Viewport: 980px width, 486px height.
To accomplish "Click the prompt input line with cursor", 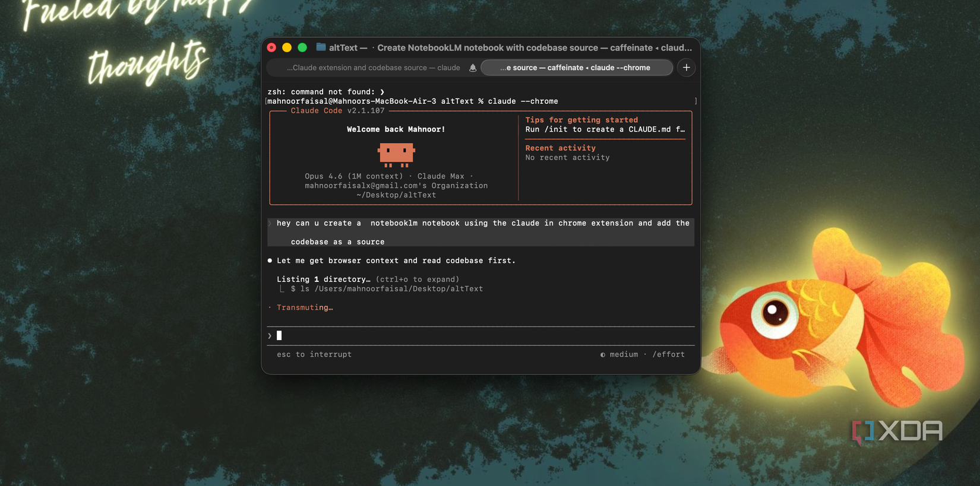I will coord(480,336).
